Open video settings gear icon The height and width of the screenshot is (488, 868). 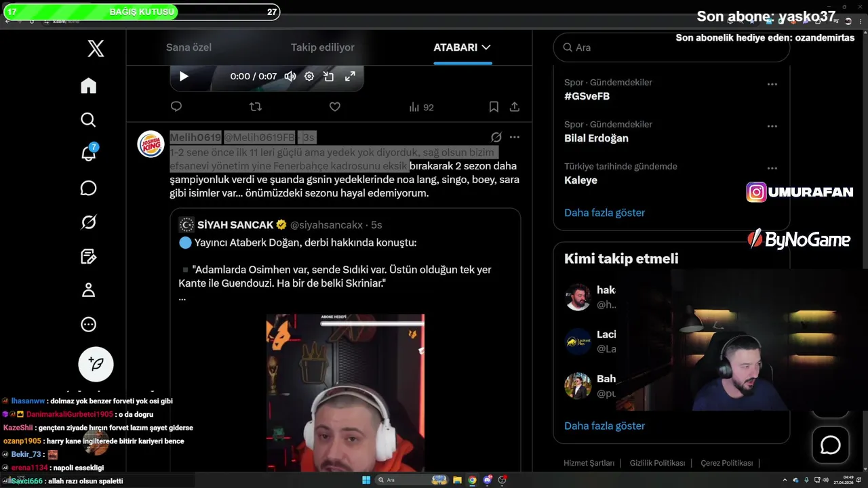pyautogui.click(x=309, y=76)
